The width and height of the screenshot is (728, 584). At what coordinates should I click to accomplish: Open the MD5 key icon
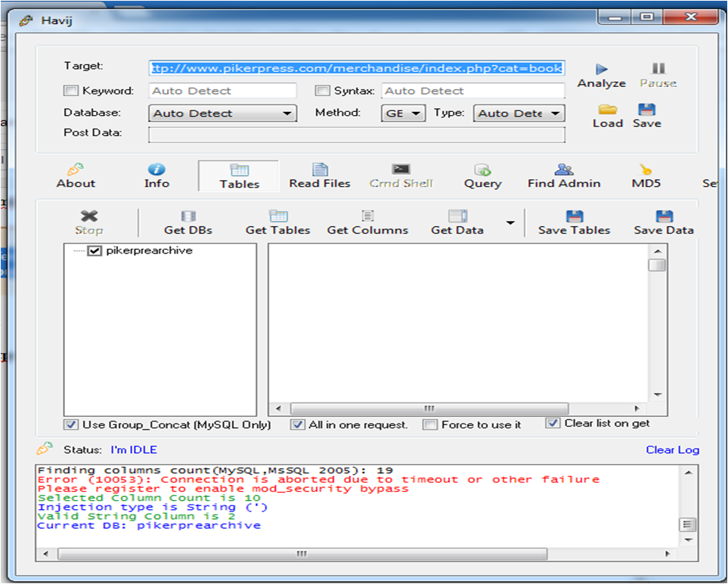tap(646, 169)
